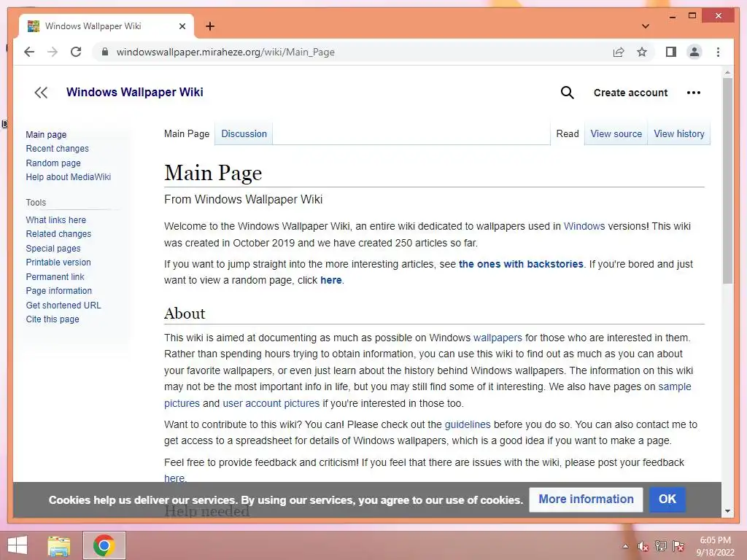Go to a Random page from sidebar
This screenshot has width=747, height=560.
[x=53, y=163]
